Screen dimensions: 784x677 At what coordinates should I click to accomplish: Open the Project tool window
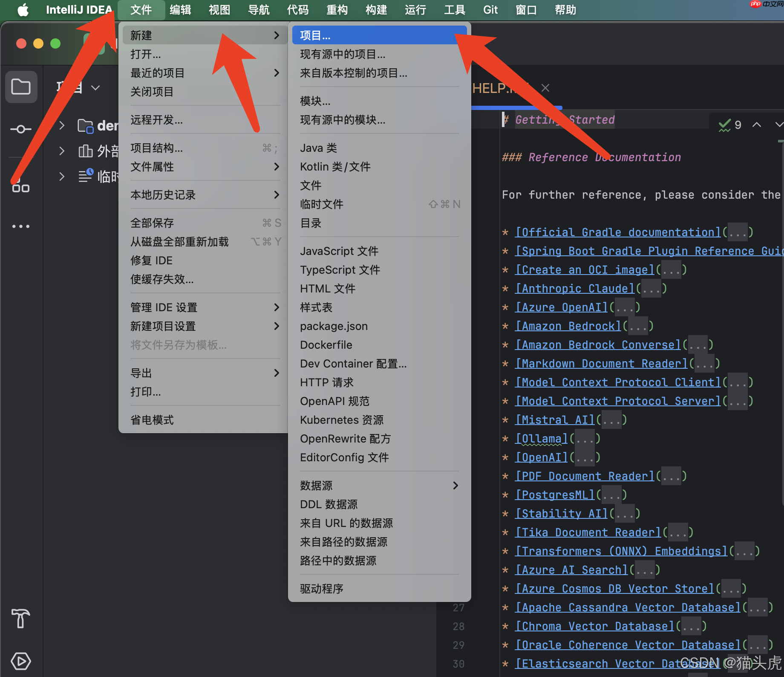pyautogui.click(x=21, y=87)
